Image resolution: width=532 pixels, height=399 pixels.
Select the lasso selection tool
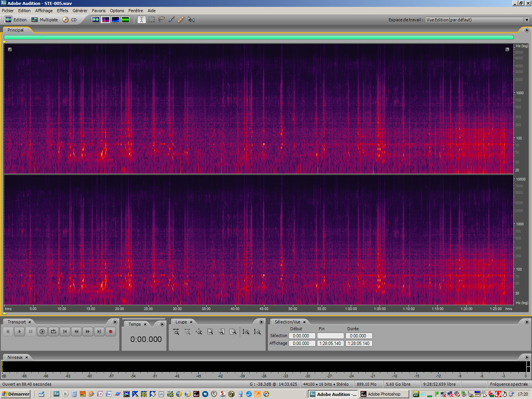[161, 19]
